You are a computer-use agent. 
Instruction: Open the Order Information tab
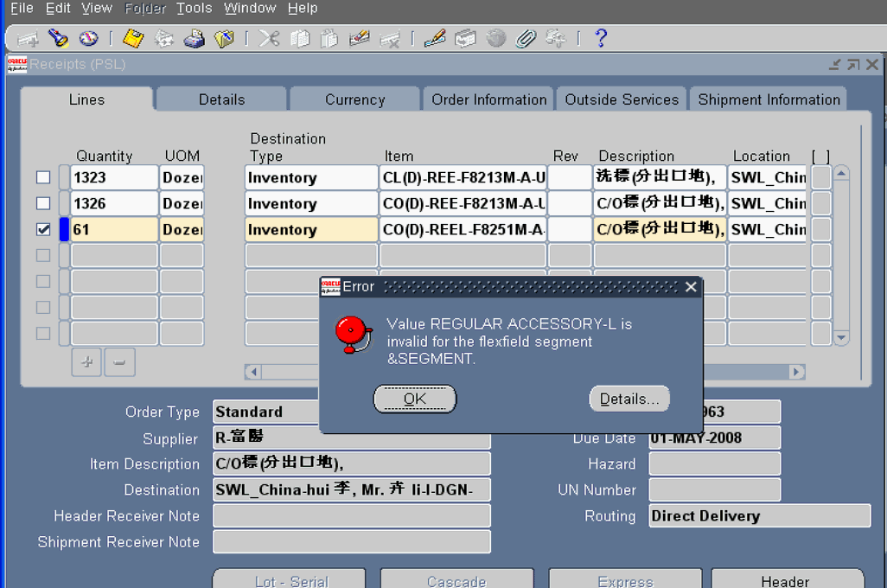coord(488,99)
